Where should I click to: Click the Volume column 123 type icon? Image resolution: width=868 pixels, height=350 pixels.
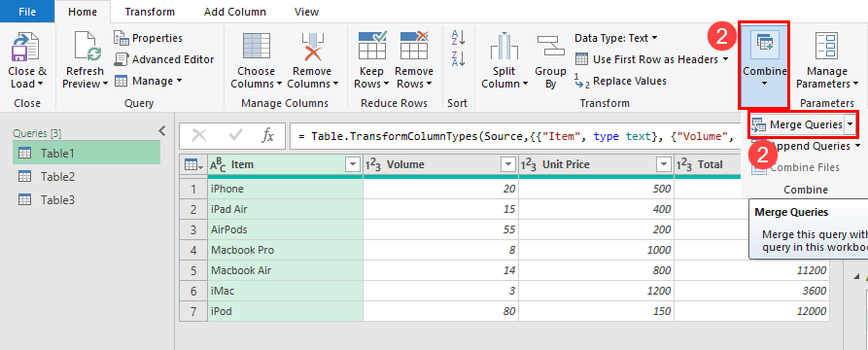click(372, 164)
